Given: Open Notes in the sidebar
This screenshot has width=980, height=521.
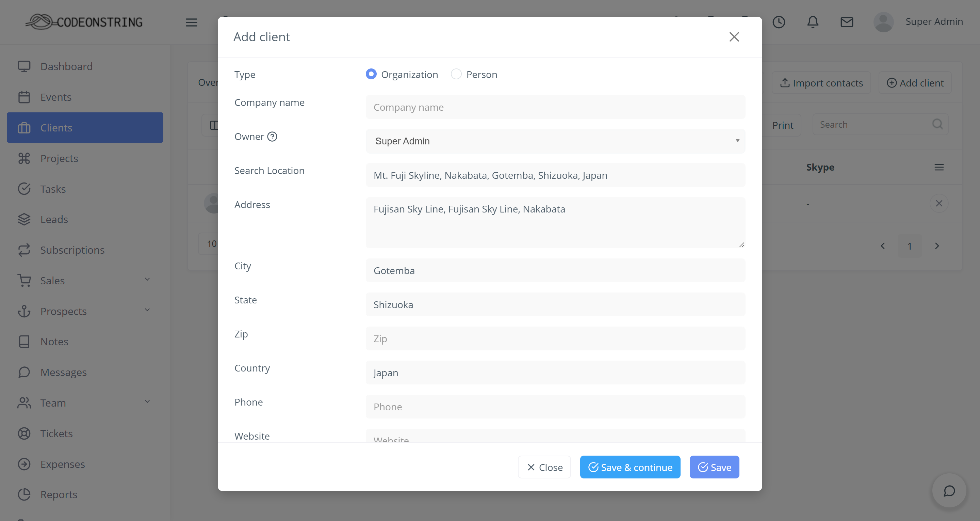Looking at the screenshot, I should tap(85, 342).
